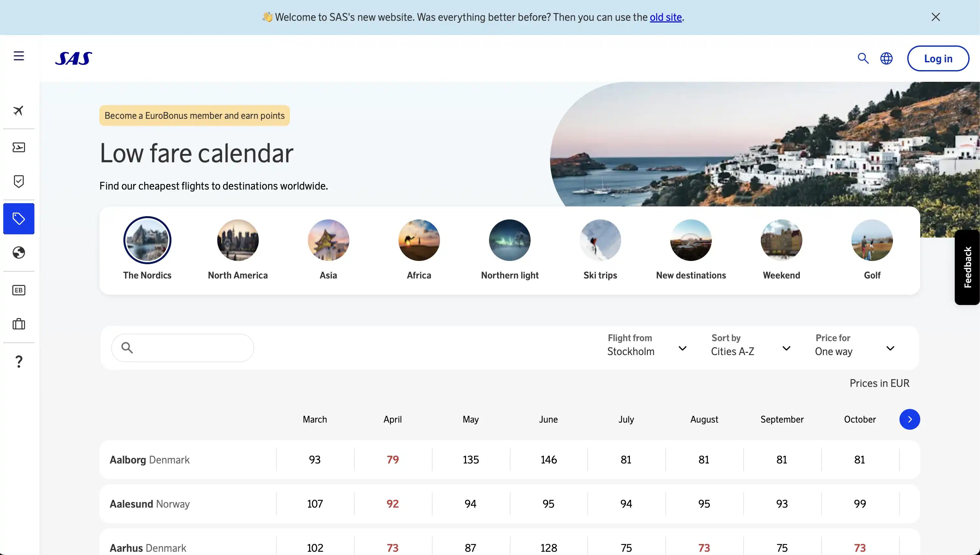Open the Aalesund Norway destination row
Viewport: 980px width, 555px height.
[510, 504]
